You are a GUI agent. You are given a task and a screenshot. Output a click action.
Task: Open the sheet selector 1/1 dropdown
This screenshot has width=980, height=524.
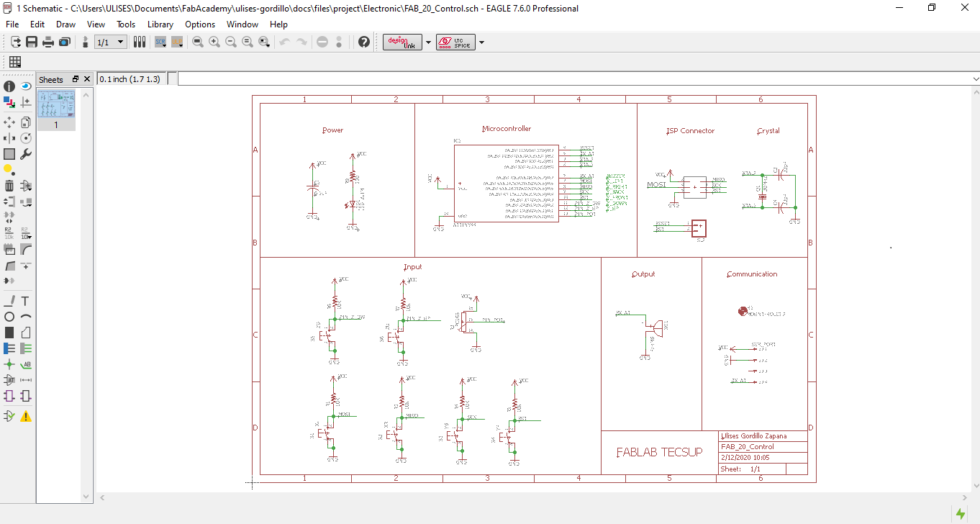click(111, 42)
